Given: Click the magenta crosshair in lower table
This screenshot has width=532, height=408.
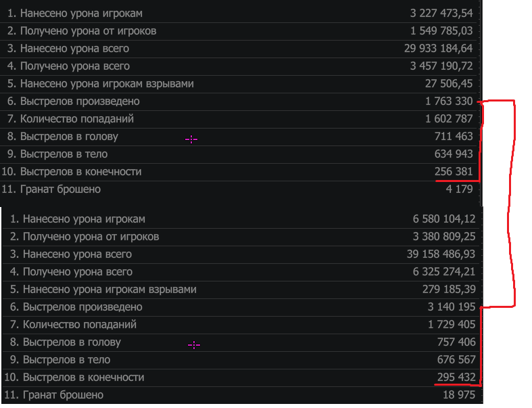Looking at the screenshot, I should click(194, 345).
